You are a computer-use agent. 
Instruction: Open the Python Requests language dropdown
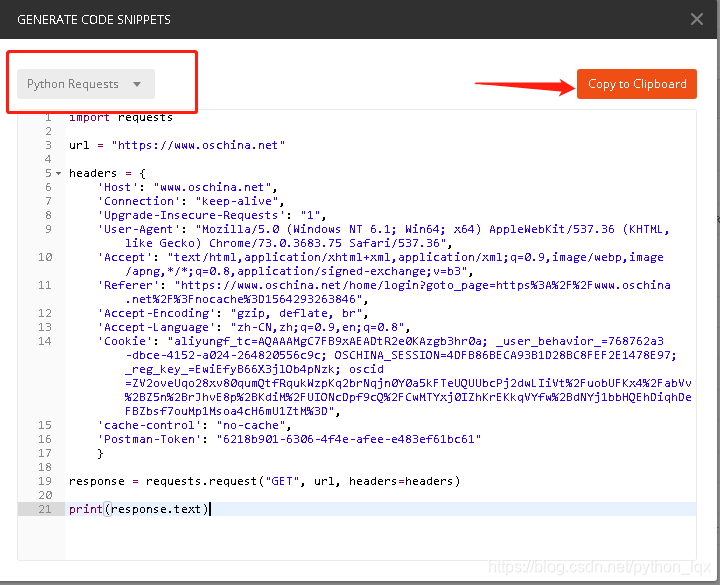click(86, 84)
